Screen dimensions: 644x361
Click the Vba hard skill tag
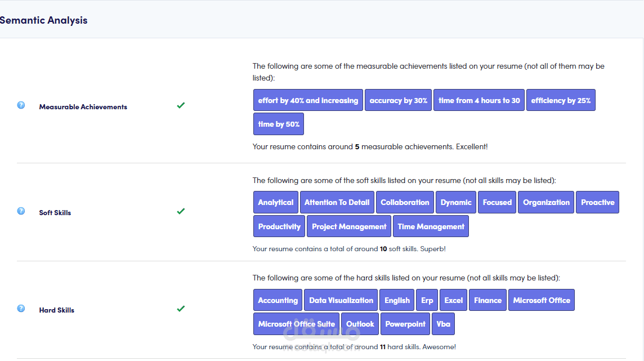pyautogui.click(x=443, y=324)
